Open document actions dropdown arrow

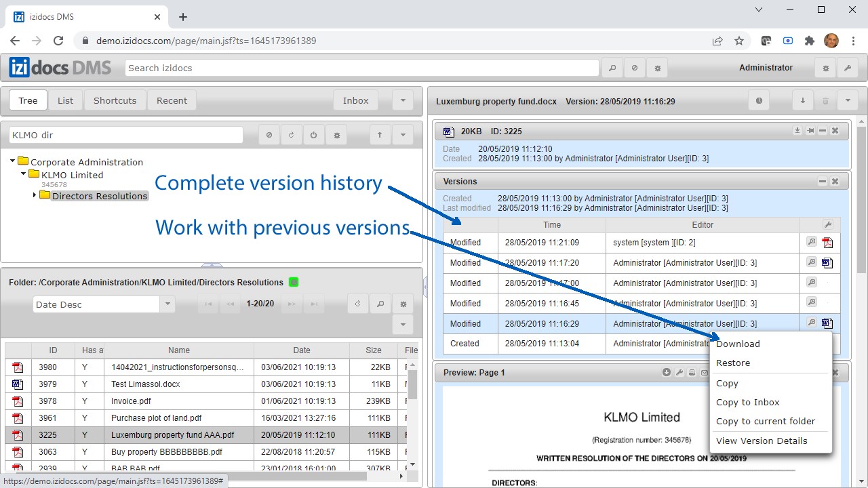[x=848, y=101]
